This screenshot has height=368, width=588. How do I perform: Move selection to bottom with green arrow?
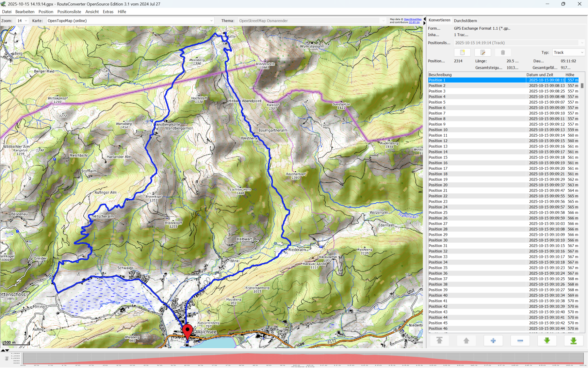tap(573, 340)
